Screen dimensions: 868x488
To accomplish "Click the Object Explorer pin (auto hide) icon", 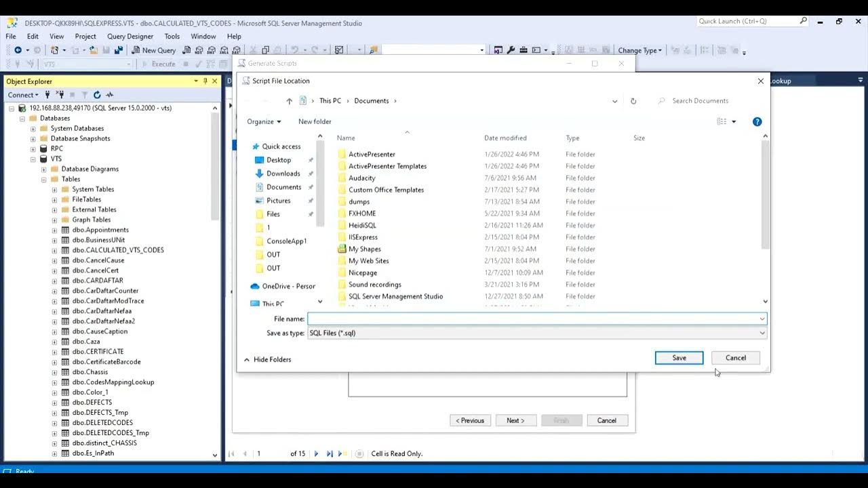I will (x=205, y=81).
